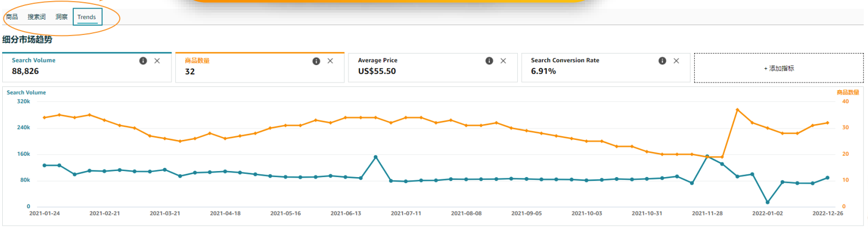Image resolution: width=868 pixels, height=229 pixels.
Task: Click the x-axis label 2021-08-08
Action: point(467,213)
